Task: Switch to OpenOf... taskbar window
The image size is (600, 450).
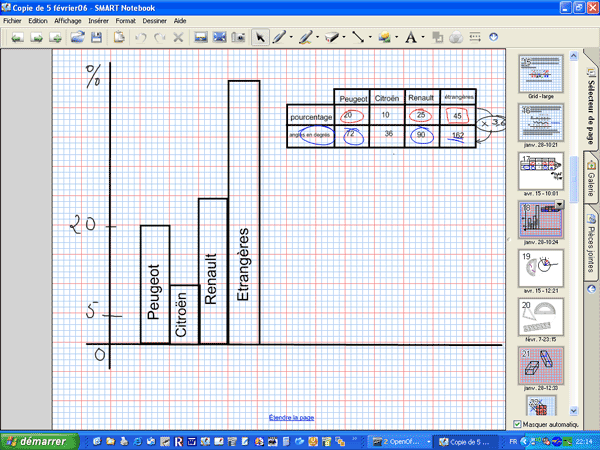Action: coord(400,442)
